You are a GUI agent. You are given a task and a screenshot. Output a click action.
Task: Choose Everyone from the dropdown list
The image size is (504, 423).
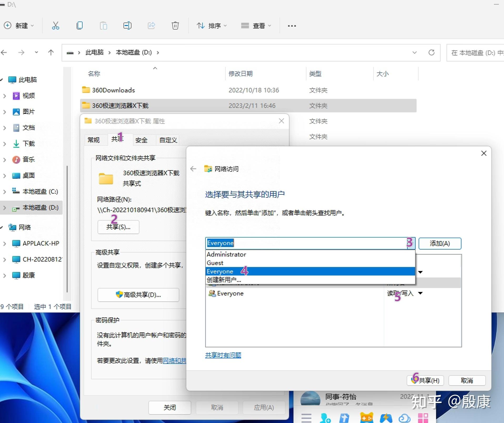pos(310,271)
